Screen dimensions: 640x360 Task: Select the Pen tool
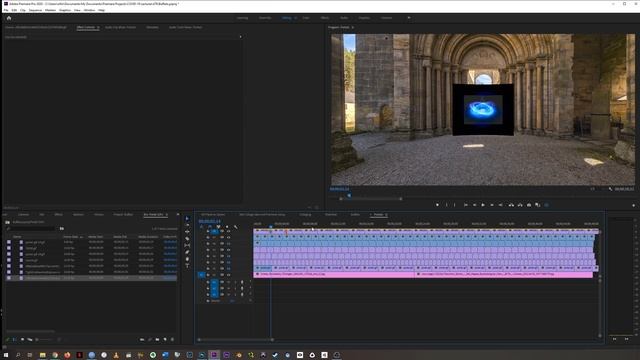click(x=187, y=252)
